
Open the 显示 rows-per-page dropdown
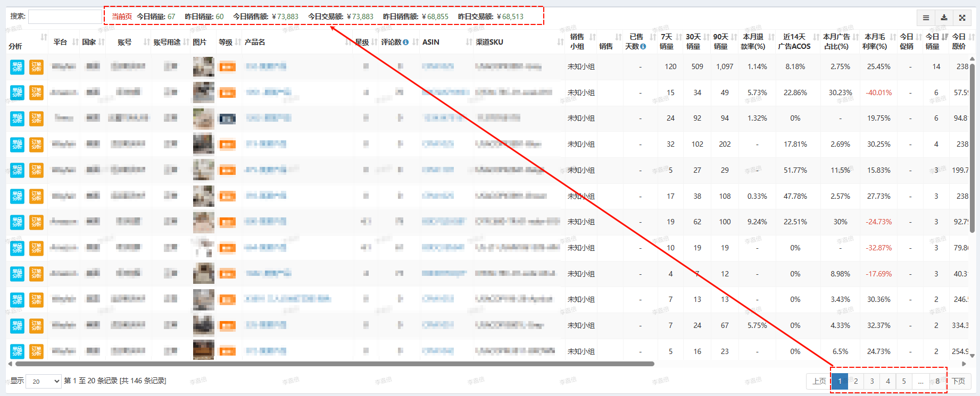point(43,381)
